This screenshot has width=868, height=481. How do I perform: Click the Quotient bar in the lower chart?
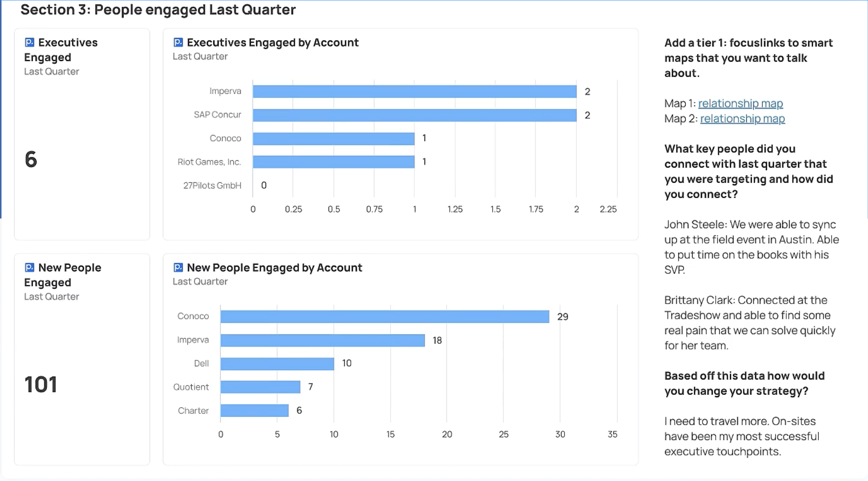(x=260, y=386)
